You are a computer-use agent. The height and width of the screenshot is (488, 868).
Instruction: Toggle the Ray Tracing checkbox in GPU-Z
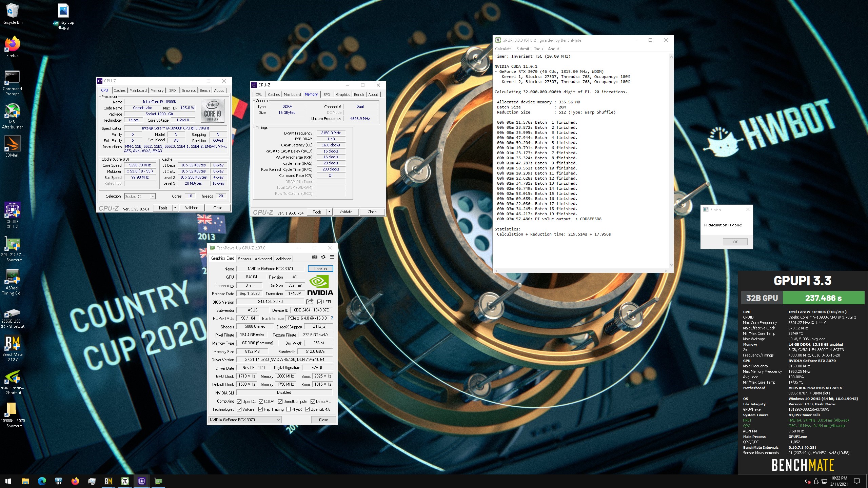tap(260, 409)
